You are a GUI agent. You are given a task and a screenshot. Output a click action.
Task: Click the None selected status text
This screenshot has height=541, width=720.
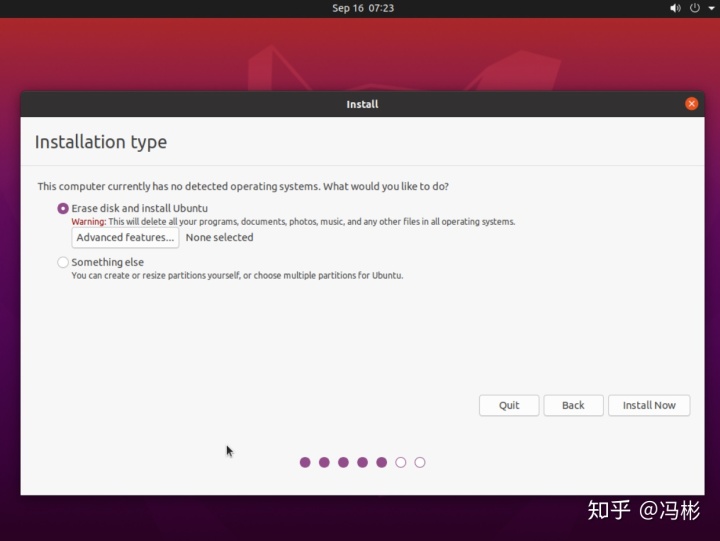point(219,237)
